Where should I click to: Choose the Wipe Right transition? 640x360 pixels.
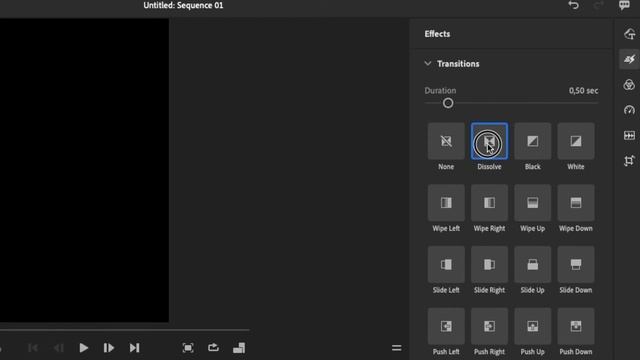pyautogui.click(x=489, y=203)
